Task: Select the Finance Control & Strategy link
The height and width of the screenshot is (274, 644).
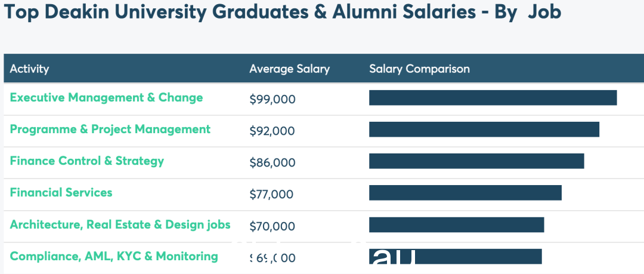Action: [87, 161]
